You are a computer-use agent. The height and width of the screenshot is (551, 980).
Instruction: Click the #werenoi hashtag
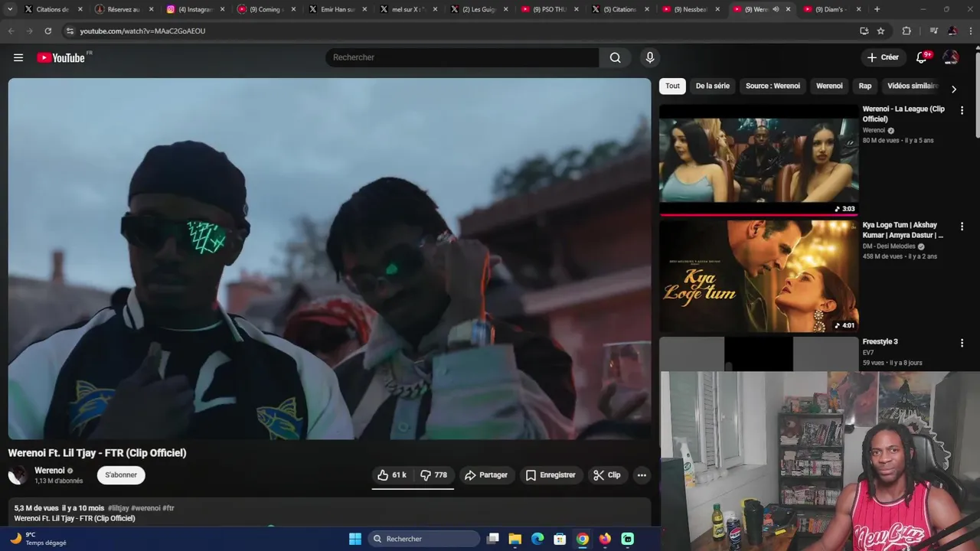click(x=145, y=508)
